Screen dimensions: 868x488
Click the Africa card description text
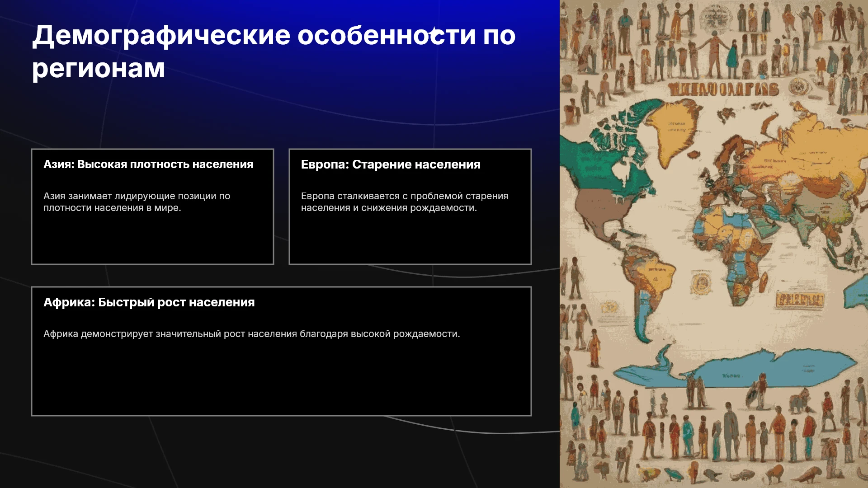click(x=251, y=334)
